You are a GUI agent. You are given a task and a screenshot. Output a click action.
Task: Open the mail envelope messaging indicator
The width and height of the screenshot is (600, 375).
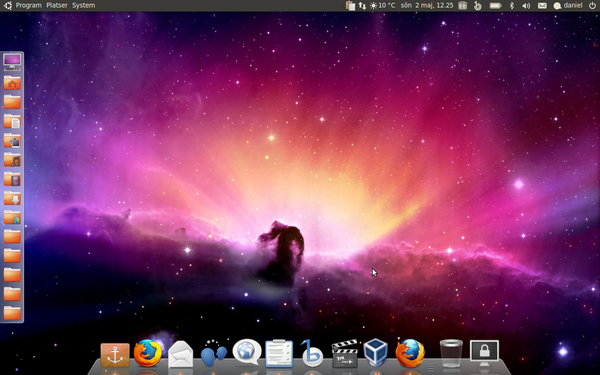(542, 6)
